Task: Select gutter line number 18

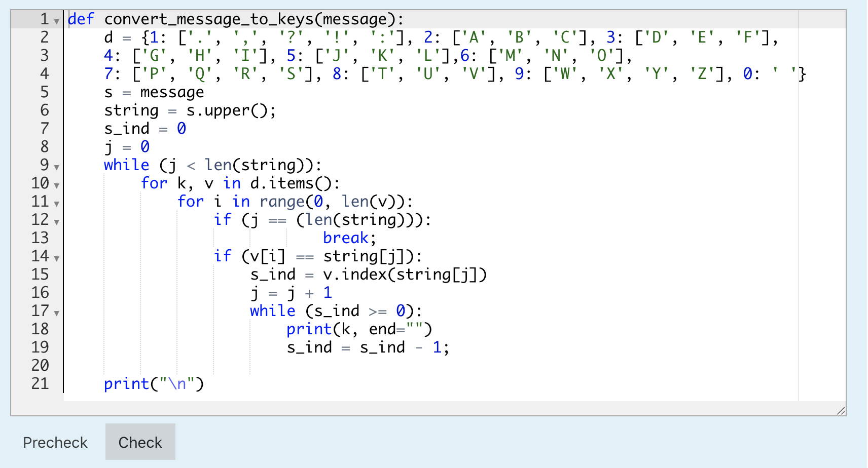Action: point(40,329)
